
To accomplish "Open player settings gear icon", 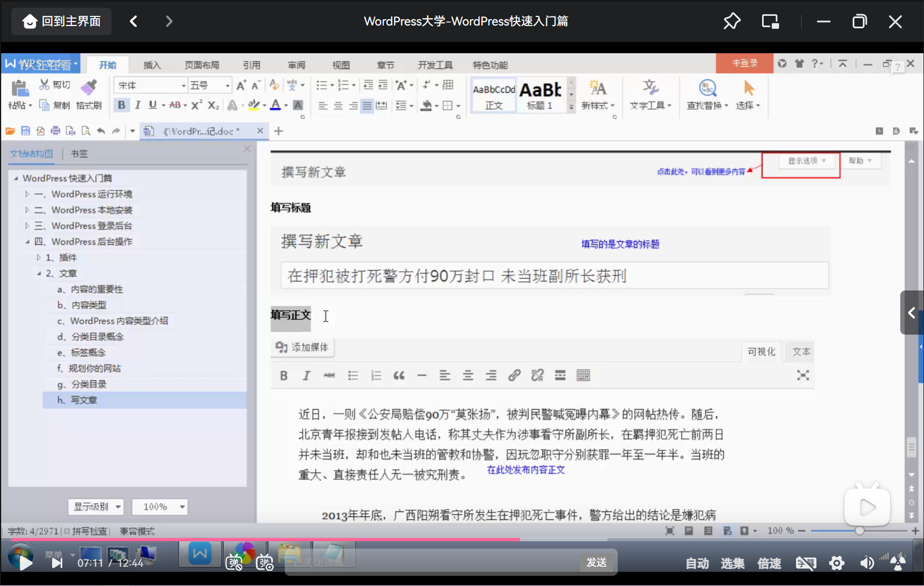I will (837, 563).
